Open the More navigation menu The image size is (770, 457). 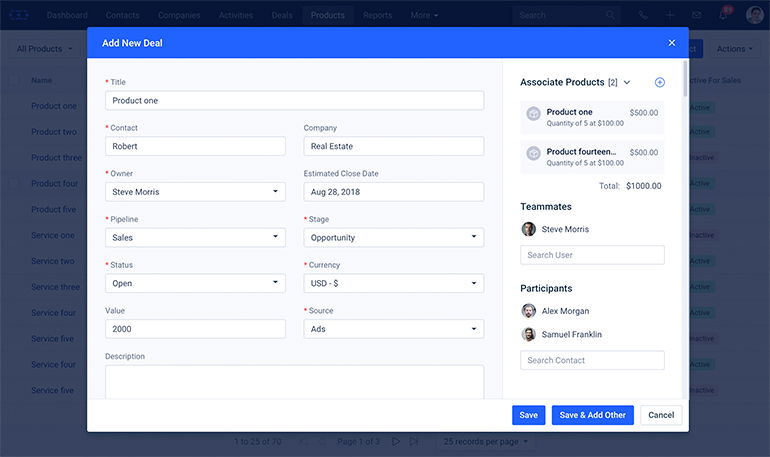tap(424, 15)
